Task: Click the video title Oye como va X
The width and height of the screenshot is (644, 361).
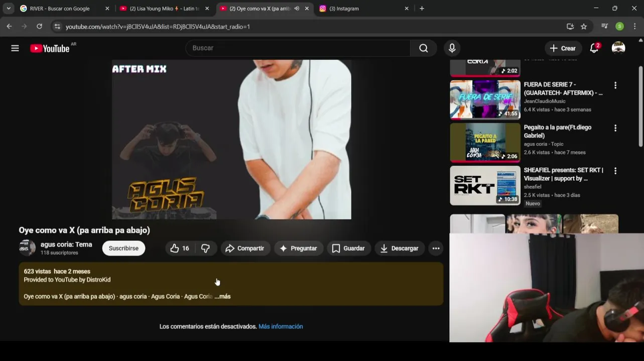Action: [x=84, y=230]
